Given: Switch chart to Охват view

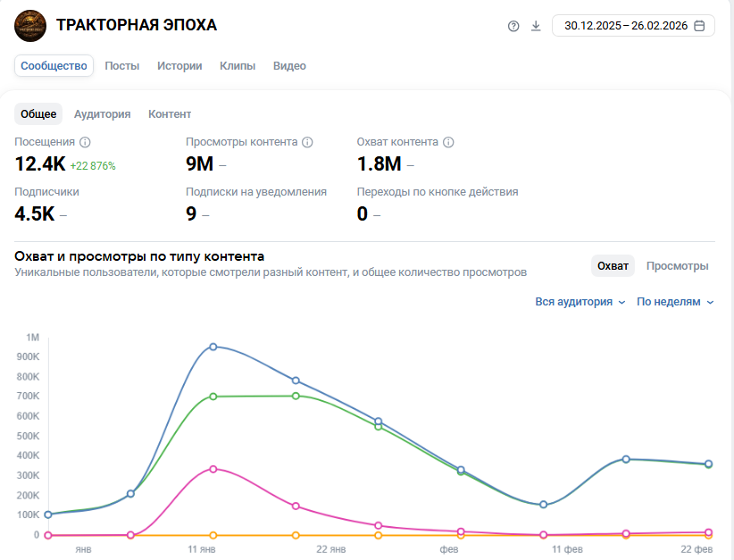Looking at the screenshot, I should pyautogui.click(x=613, y=265).
